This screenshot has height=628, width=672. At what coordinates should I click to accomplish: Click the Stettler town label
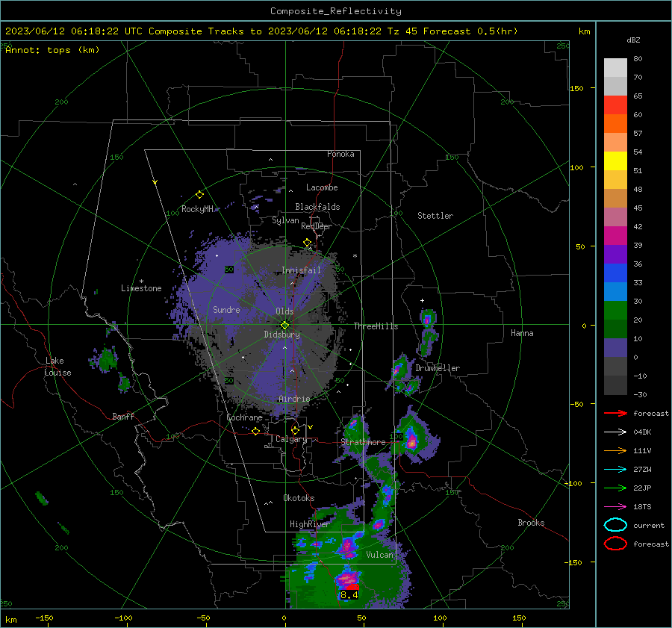(435, 216)
